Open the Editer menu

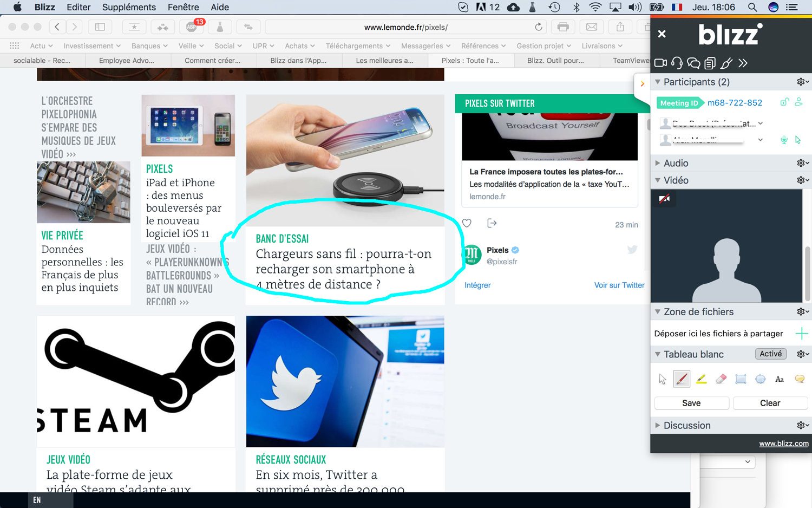pos(78,7)
